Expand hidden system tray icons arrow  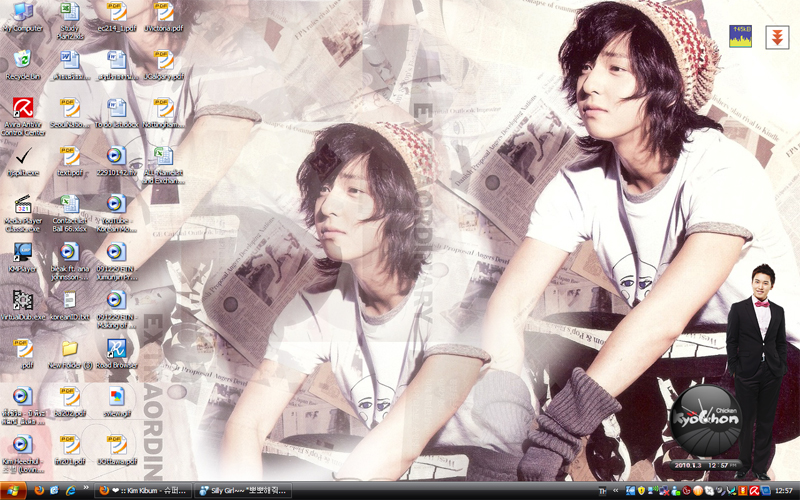coord(615,491)
